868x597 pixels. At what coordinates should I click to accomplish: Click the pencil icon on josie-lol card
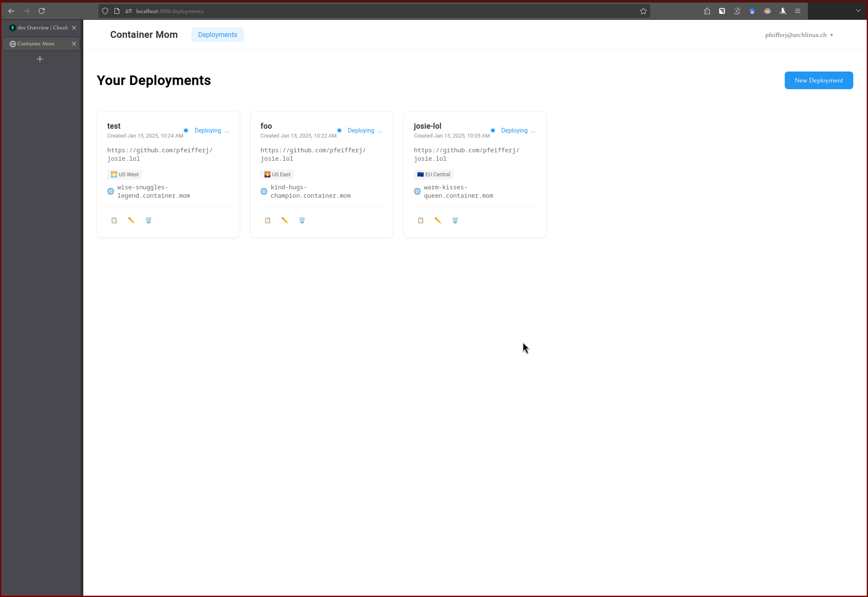438,220
